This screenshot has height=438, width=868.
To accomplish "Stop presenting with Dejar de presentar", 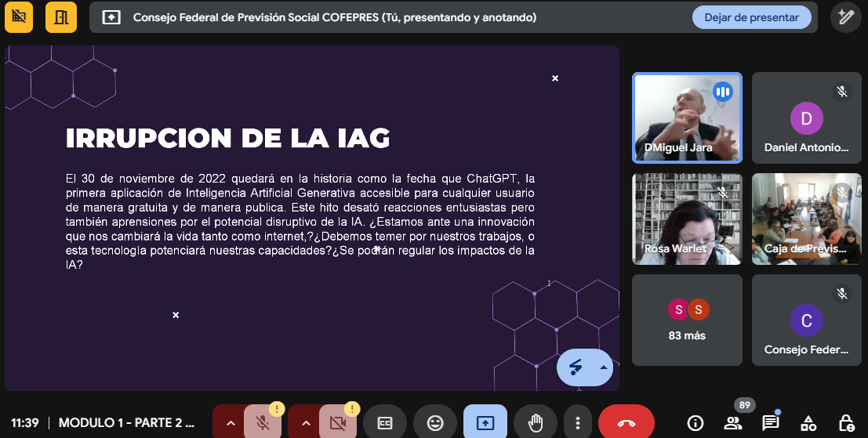I will (x=751, y=17).
